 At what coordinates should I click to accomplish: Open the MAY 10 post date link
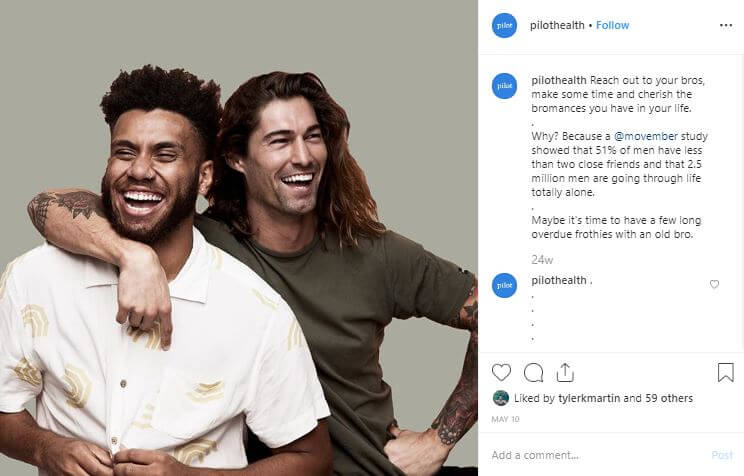click(505, 419)
